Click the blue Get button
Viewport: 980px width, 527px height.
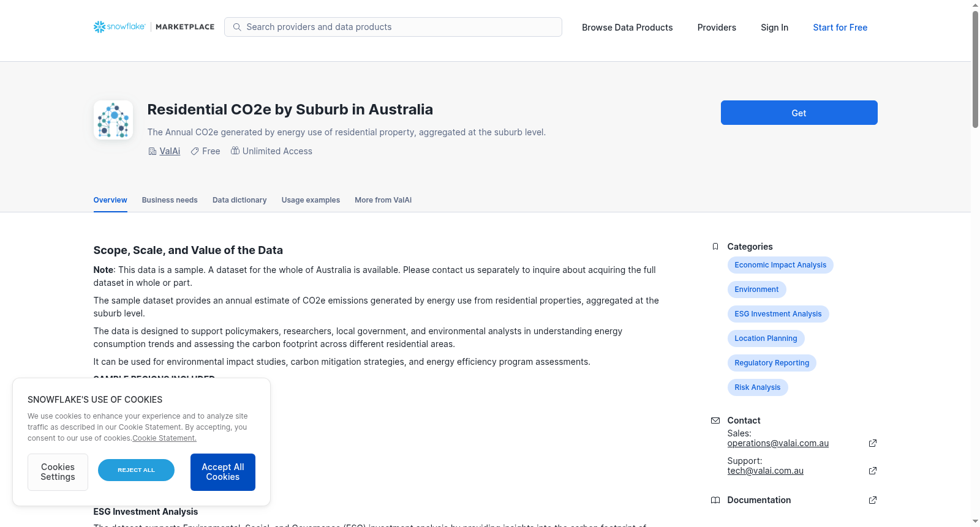point(799,113)
